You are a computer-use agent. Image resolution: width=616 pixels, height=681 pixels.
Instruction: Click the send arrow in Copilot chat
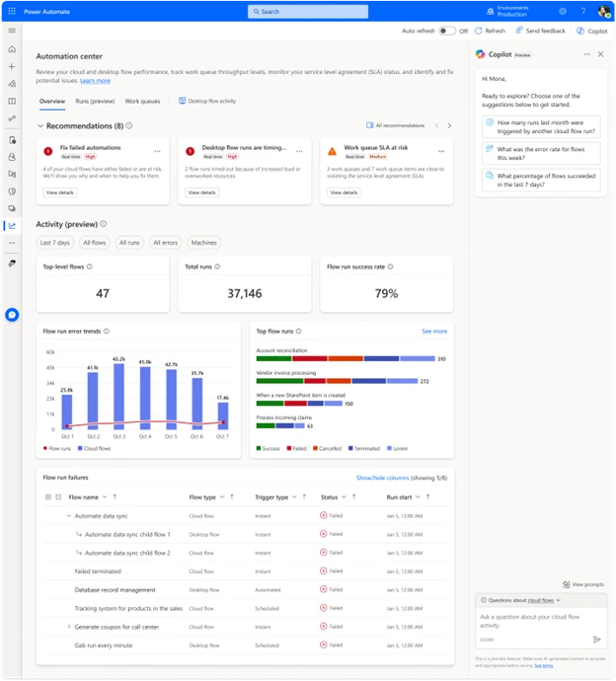(x=596, y=639)
